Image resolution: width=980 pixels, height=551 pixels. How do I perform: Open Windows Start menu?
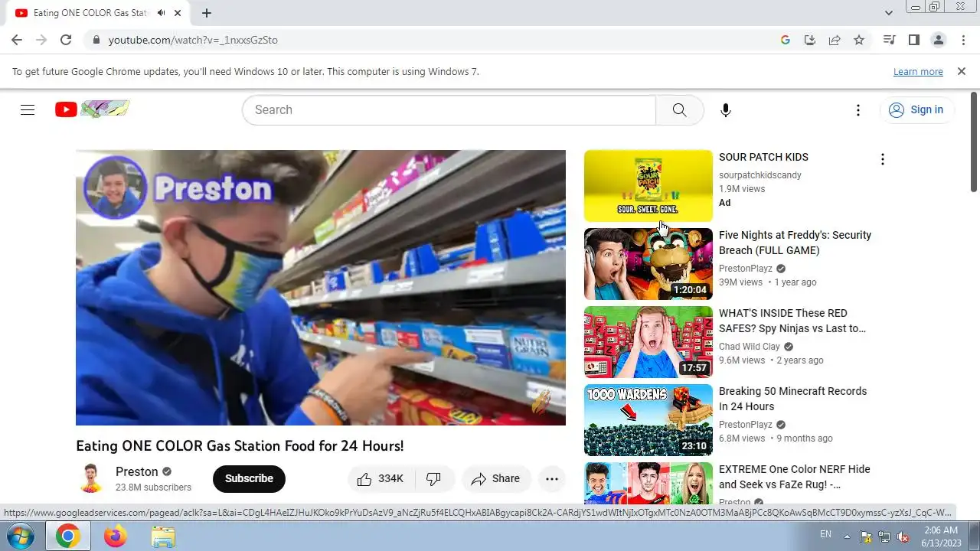tap(21, 536)
